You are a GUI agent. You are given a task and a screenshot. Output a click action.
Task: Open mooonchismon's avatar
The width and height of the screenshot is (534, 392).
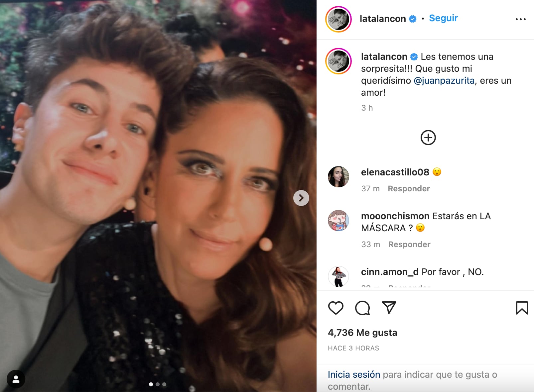click(x=338, y=221)
